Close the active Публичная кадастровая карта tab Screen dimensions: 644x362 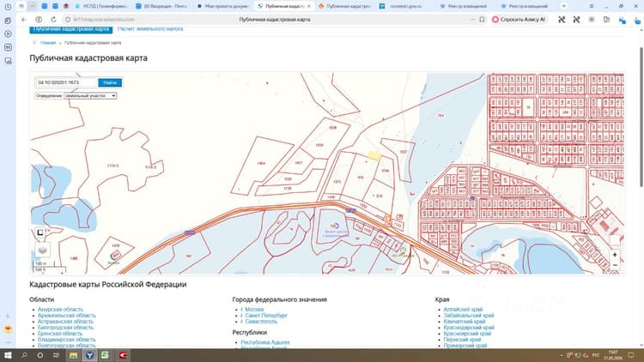309,6
